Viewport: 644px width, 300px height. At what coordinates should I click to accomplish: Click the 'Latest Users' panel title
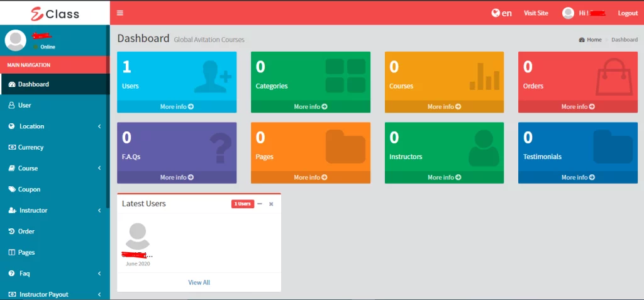144,203
